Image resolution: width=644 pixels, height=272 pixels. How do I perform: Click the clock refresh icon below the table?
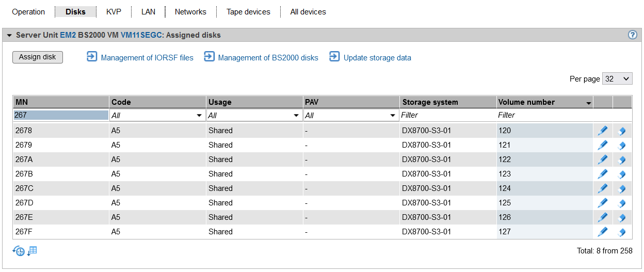(19, 251)
